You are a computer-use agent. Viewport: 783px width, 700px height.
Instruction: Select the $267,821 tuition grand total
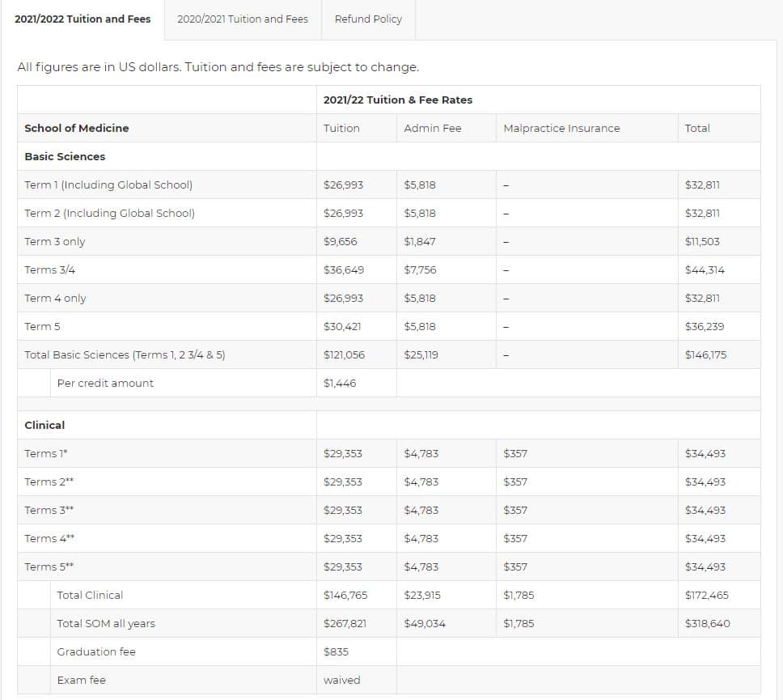point(345,624)
